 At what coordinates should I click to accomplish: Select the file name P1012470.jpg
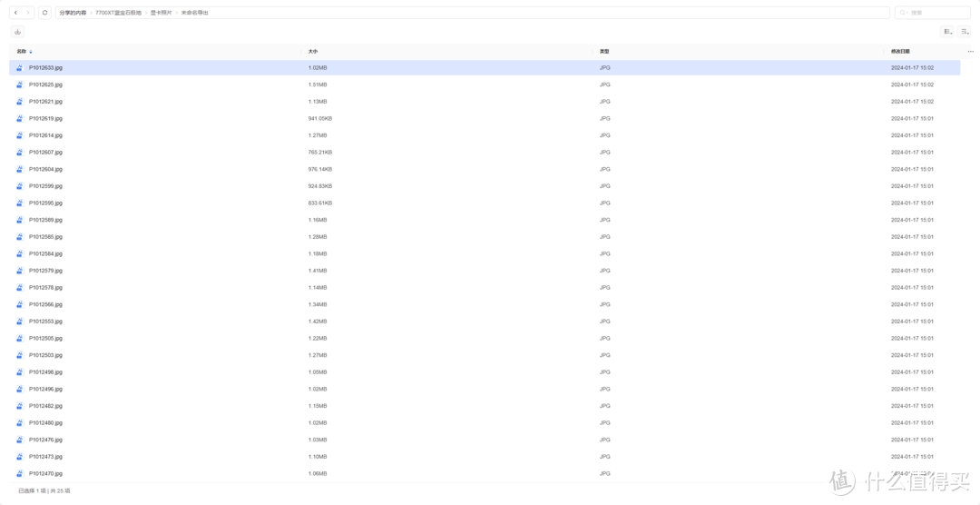click(x=45, y=473)
